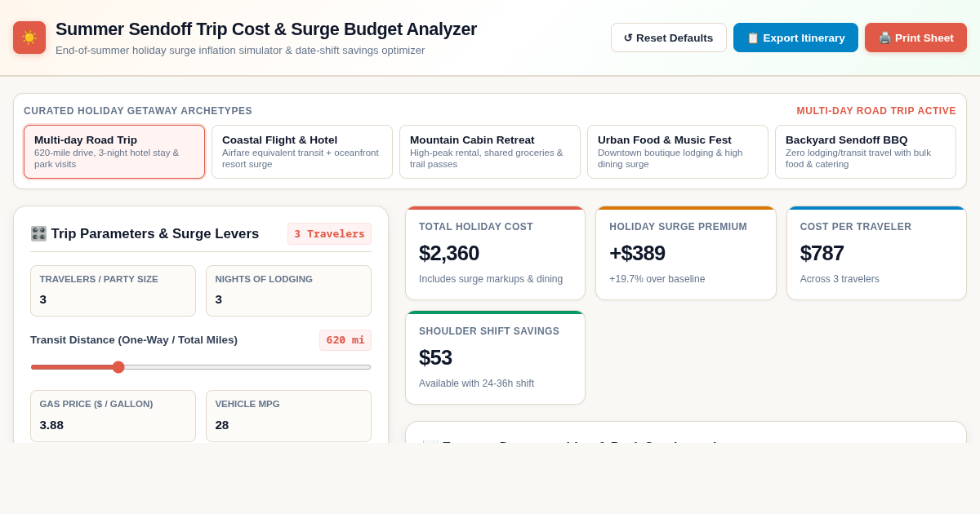
Task: Click the 'Across 3 travelers' caption
Action: 840,279
